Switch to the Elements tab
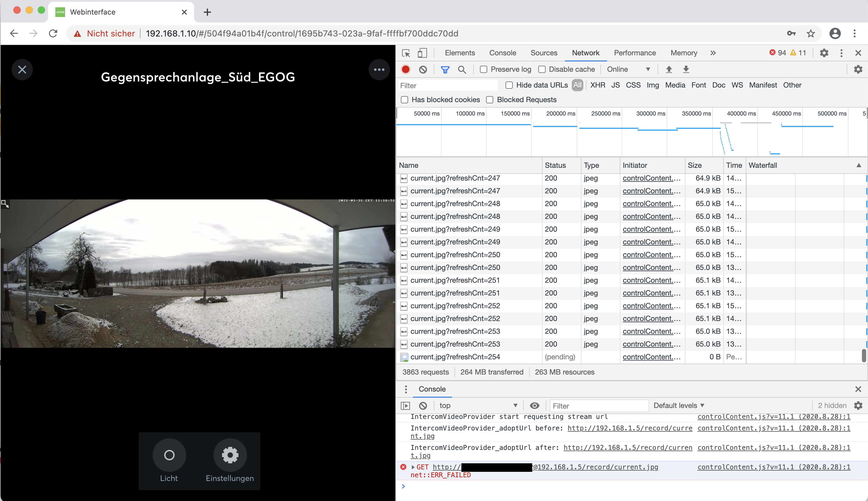The width and height of the screenshot is (868, 501). 460,53
